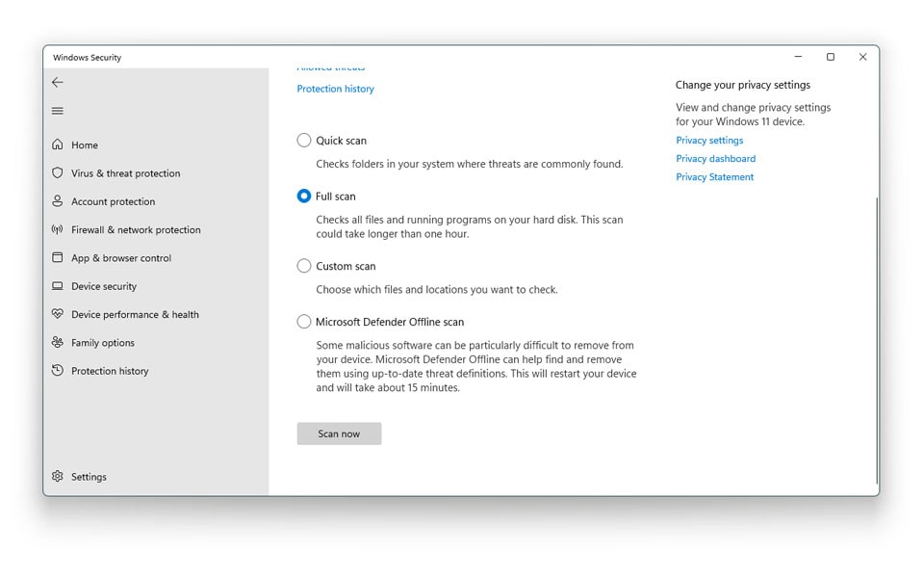
Task: Open the hamburger navigation menu icon
Action: 57,111
